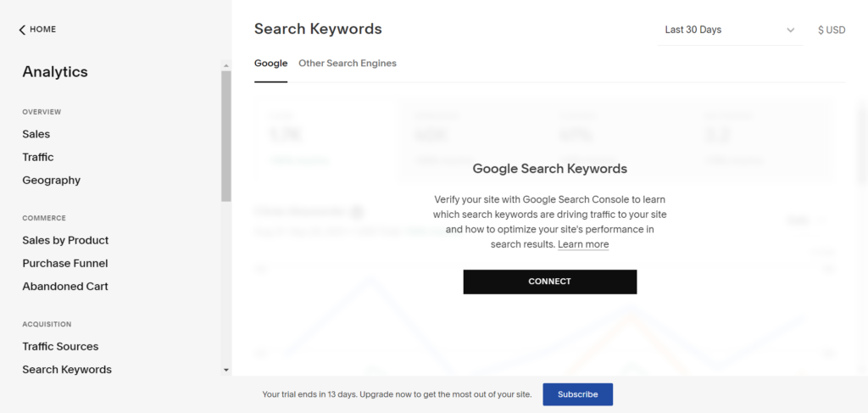Open the Sales analytics page

point(36,134)
